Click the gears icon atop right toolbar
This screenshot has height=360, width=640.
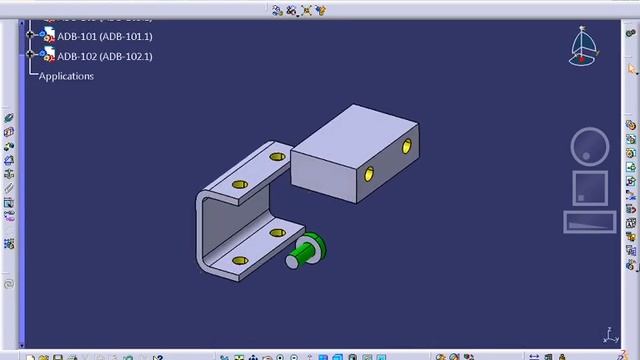631,33
